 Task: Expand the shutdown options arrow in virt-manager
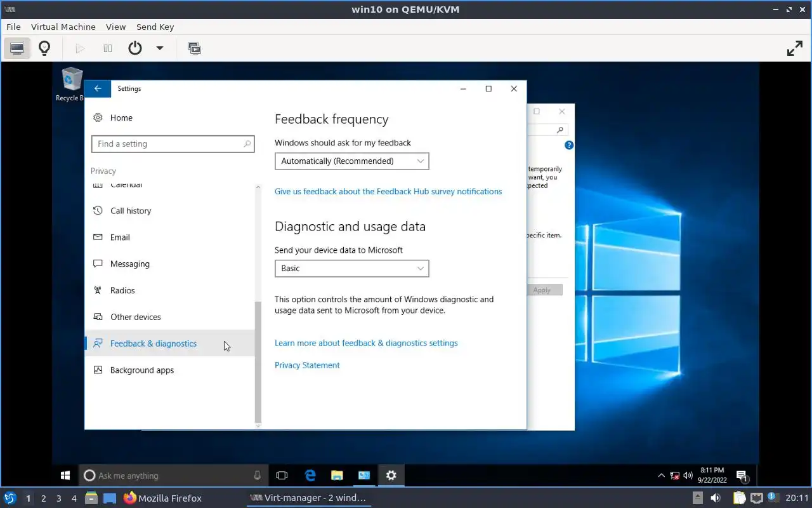pos(160,48)
